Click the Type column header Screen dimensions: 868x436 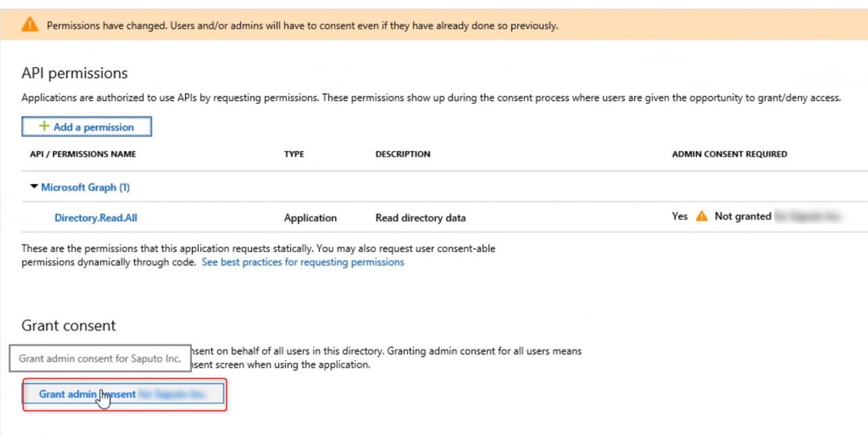[295, 154]
